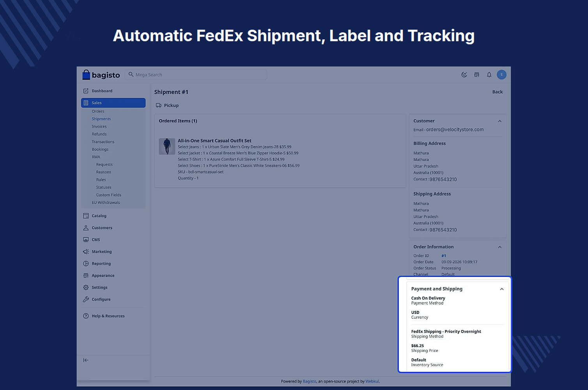Open the storefront shop icon

(476, 74)
